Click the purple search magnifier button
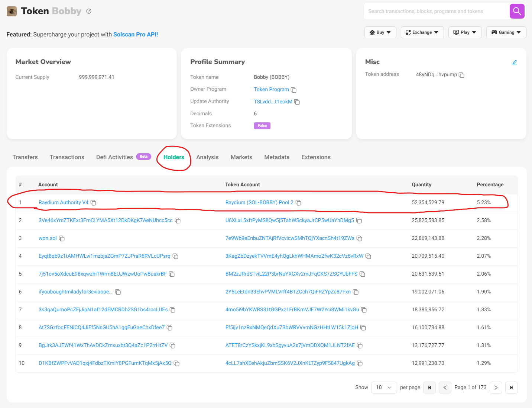 click(x=517, y=11)
